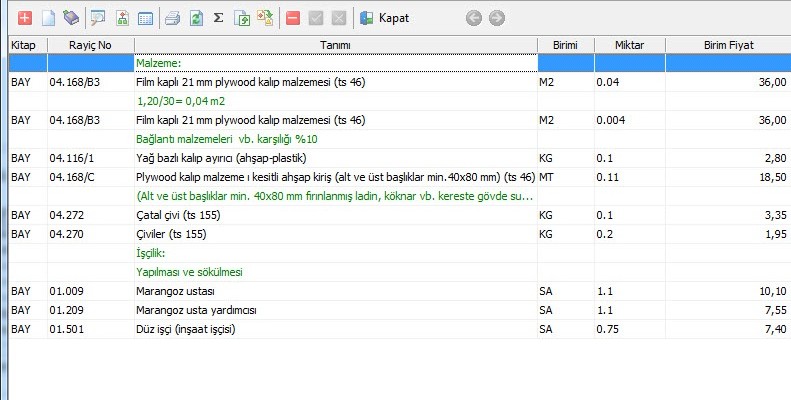Click the red plus add-row icon
The image size is (791, 400).
(x=25, y=18)
